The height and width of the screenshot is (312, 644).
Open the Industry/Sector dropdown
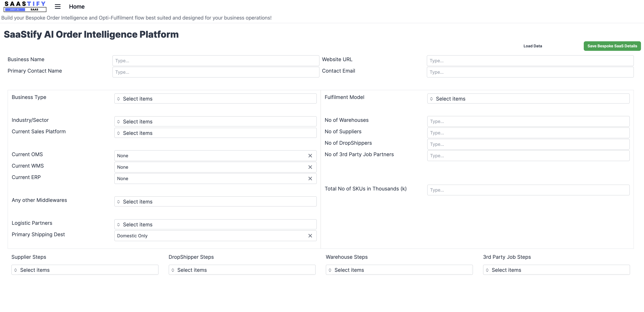point(215,121)
